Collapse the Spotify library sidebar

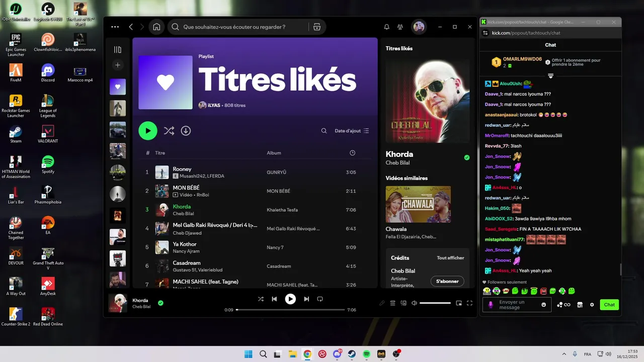[118, 49]
